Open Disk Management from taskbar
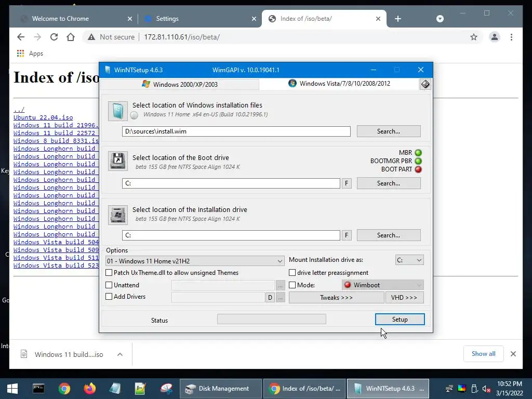532x399 pixels. [220, 389]
